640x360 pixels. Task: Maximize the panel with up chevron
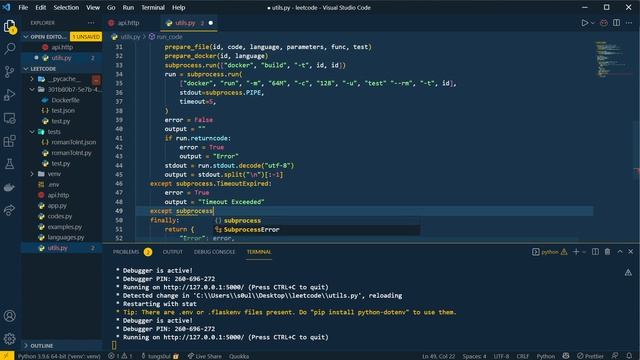pos(620,252)
